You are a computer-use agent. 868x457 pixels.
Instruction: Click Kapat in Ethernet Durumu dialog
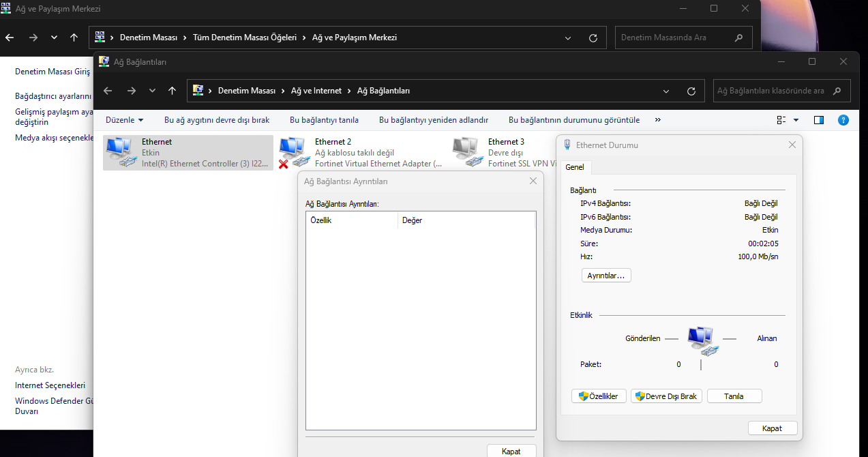[773, 428]
